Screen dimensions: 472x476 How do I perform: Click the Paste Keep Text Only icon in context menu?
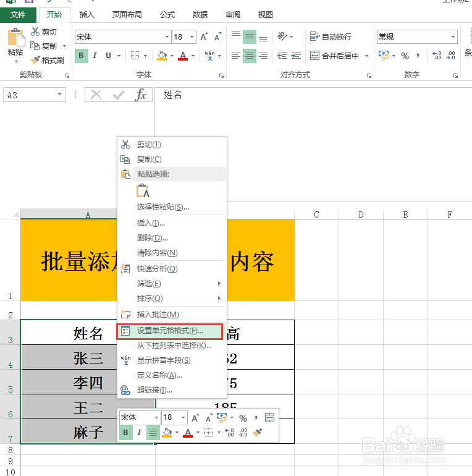[143, 191]
